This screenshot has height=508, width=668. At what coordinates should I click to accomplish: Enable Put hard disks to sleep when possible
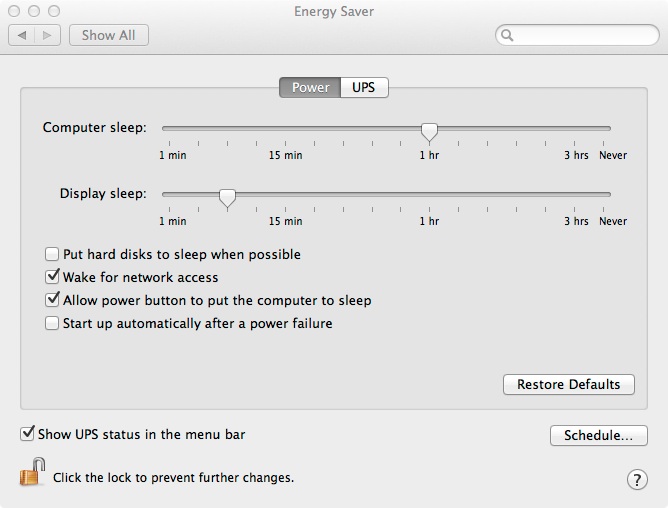pyautogui.click(x=52, y=254)
